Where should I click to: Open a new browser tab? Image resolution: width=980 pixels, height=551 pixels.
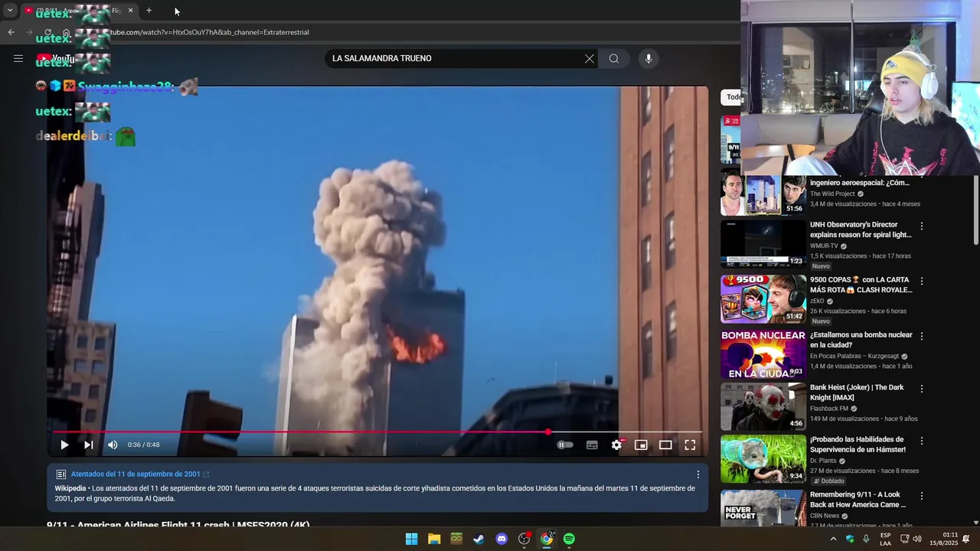pos(149,11)
